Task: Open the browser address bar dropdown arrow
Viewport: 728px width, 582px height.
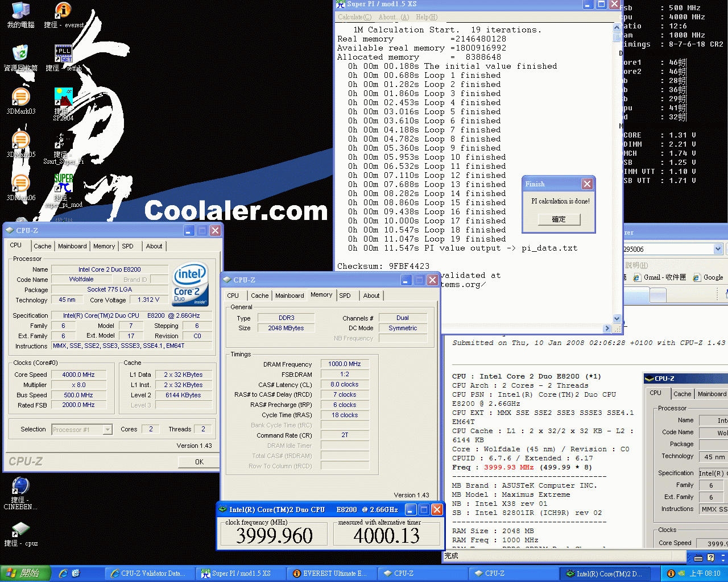Action: [x=718, y=249]
